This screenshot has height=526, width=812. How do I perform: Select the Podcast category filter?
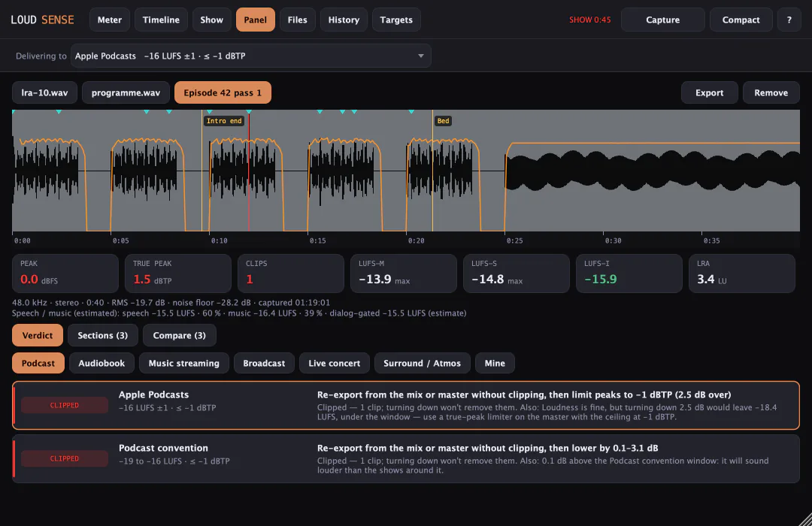(38, 363)
